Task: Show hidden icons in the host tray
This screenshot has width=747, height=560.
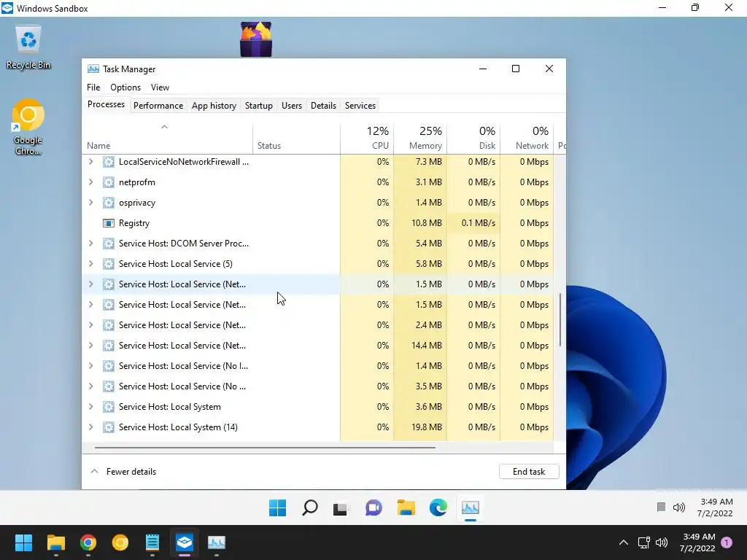Action: click(x=623, y=542)
